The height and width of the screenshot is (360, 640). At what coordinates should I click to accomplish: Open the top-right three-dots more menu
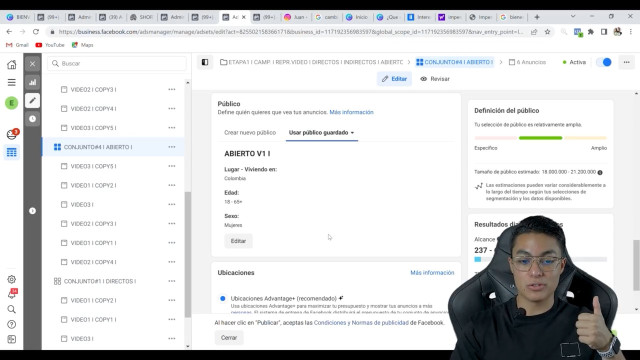click(x=627, y=62)
